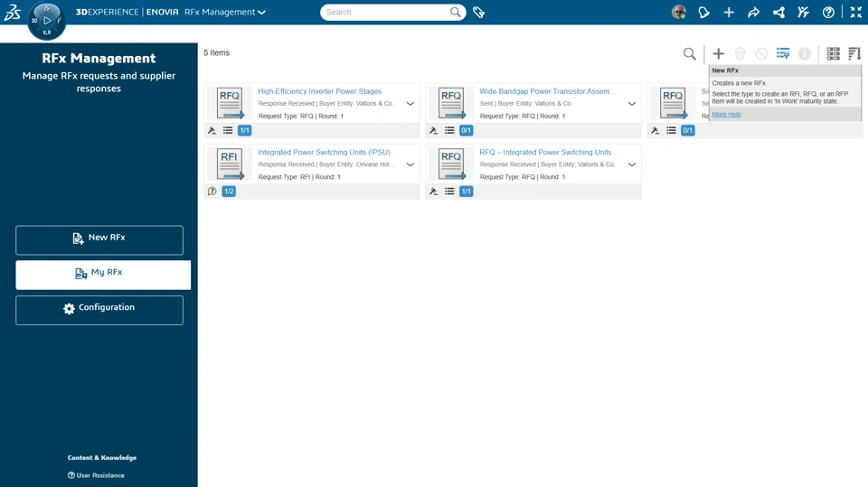The height and width of the screenshot is (487, 868).
Task: Click gavel icon on the third top-row card
Action: coord(655,131)
